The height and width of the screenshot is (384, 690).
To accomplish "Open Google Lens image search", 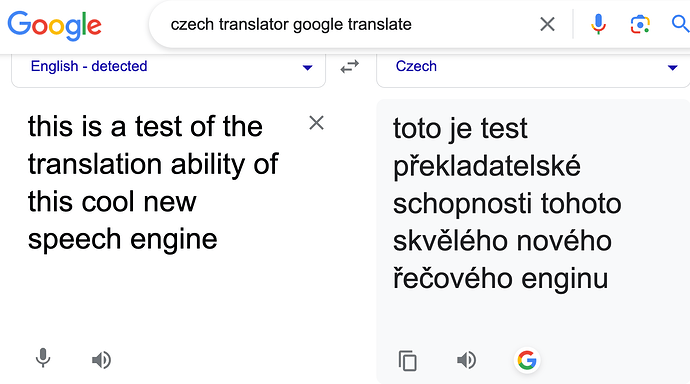I will (640, 24).
